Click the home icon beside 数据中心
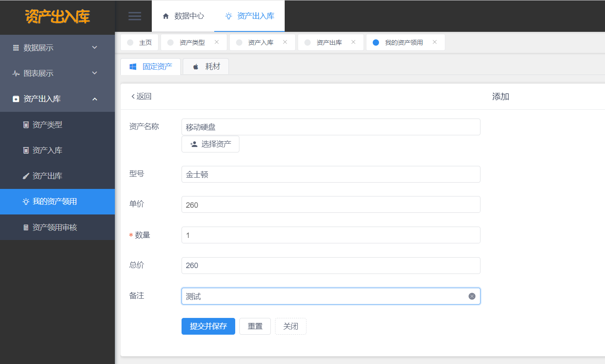 [166, 16]
